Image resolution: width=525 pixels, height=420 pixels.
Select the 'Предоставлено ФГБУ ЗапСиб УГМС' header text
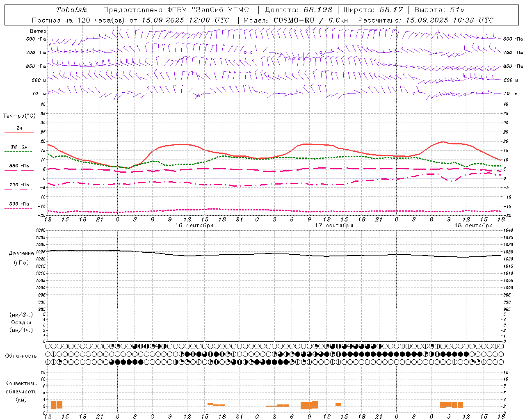pyautogui.click(x=178, y=10)
